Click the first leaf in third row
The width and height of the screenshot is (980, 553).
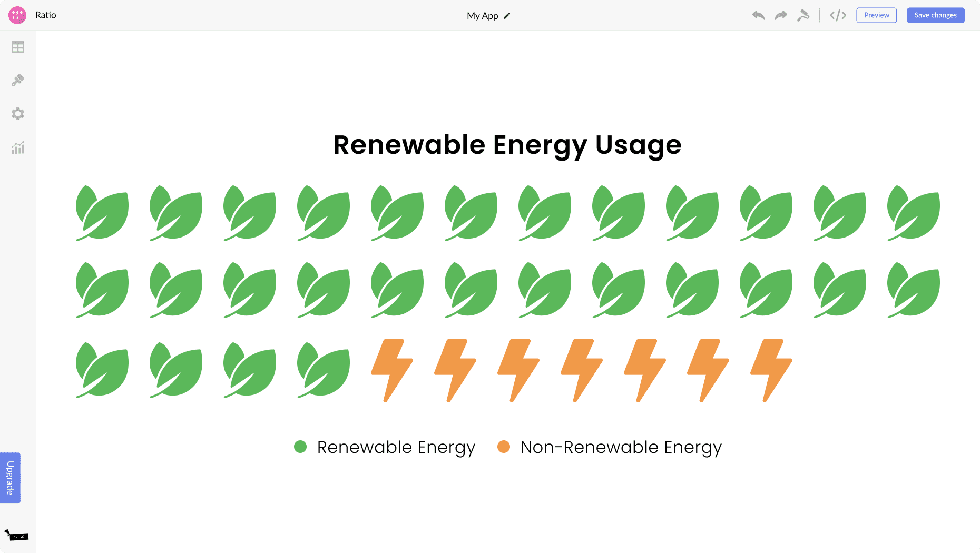click(x=102, y=370)
